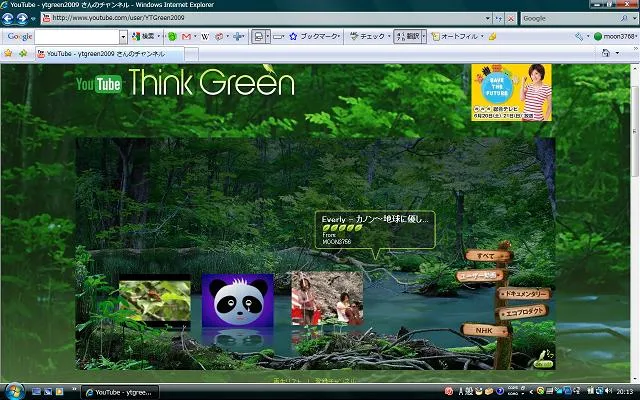Click the 20:13 taskbar clock
This screenshot has height=400, width=640.
(x=624, y=392)
